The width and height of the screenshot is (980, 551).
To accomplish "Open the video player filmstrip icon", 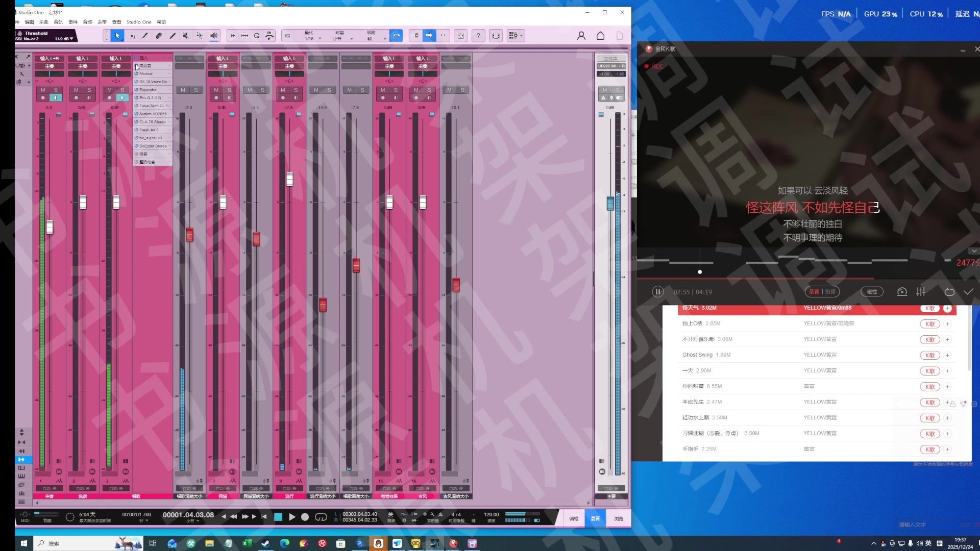I will point(496,36).
